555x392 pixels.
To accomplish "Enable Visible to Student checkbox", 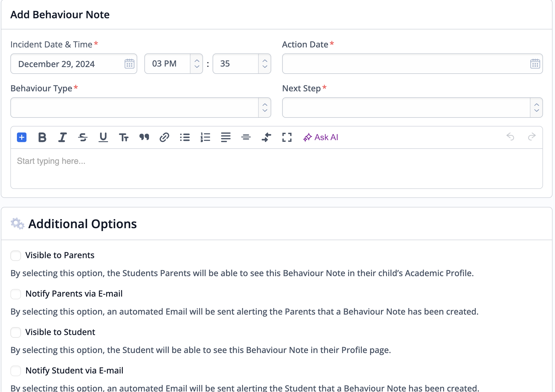I will click(x=16, y=333).
